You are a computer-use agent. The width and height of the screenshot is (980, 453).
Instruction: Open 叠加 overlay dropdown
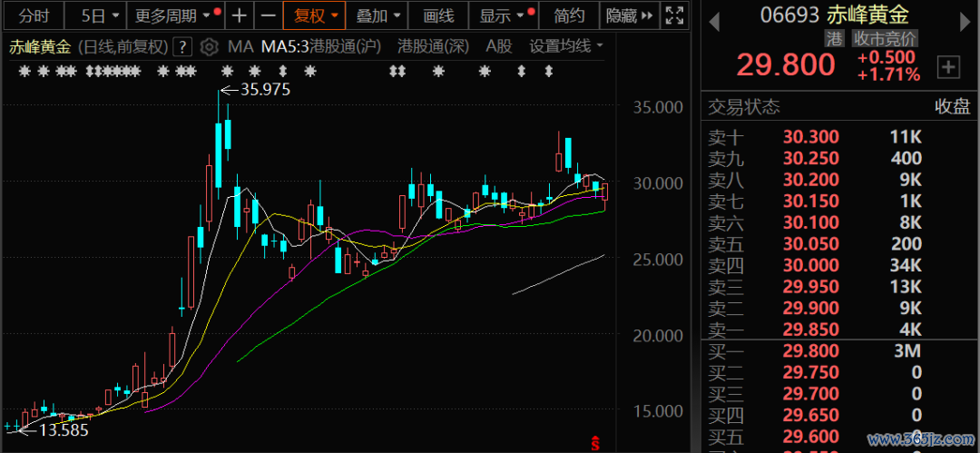(x=377, y=15)
